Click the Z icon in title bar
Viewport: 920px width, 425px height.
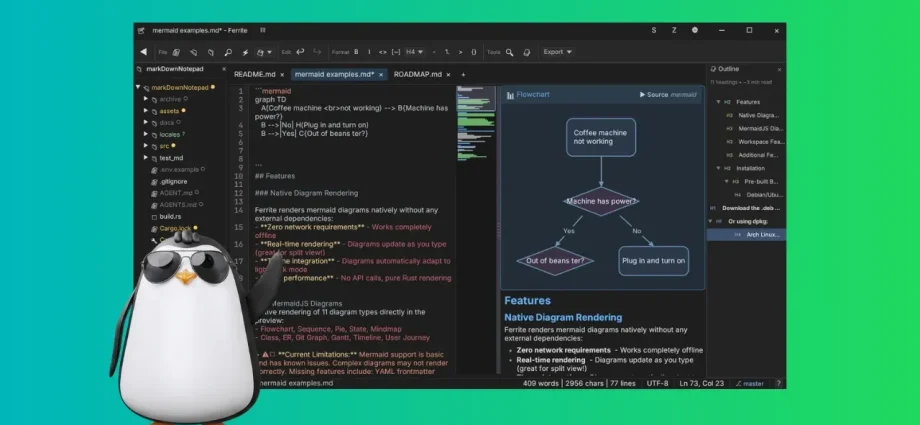pyautogui.click(x=674, y=31)
